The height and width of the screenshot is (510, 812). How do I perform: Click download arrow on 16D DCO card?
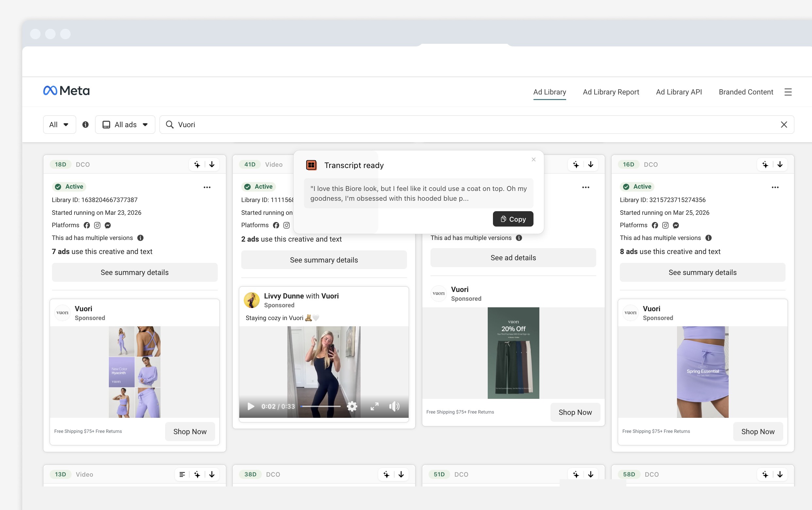point(780,164)
